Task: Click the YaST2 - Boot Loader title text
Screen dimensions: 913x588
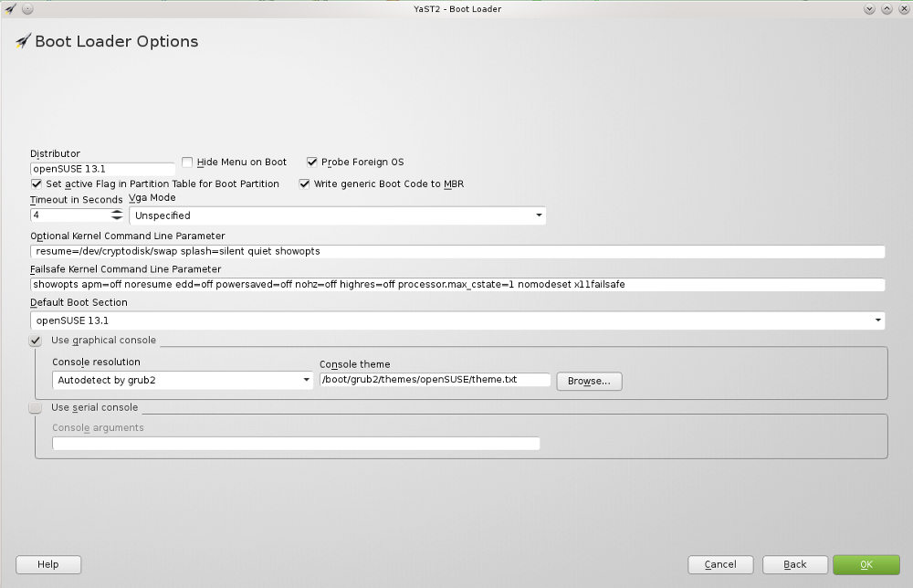Action: [457, 9]
